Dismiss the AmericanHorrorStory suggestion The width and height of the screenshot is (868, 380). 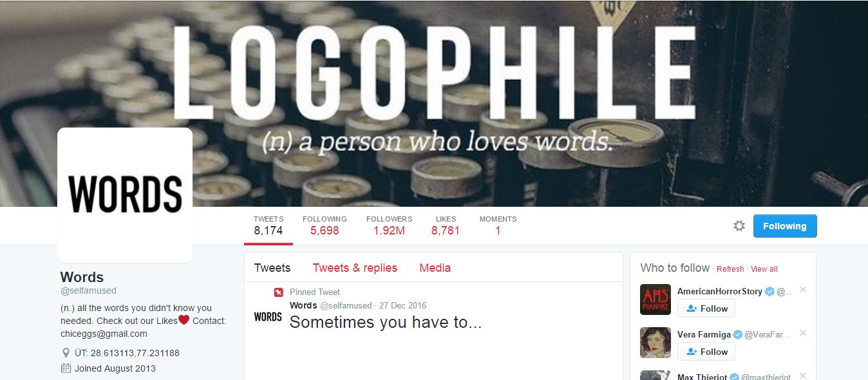[x=803, y=290]
